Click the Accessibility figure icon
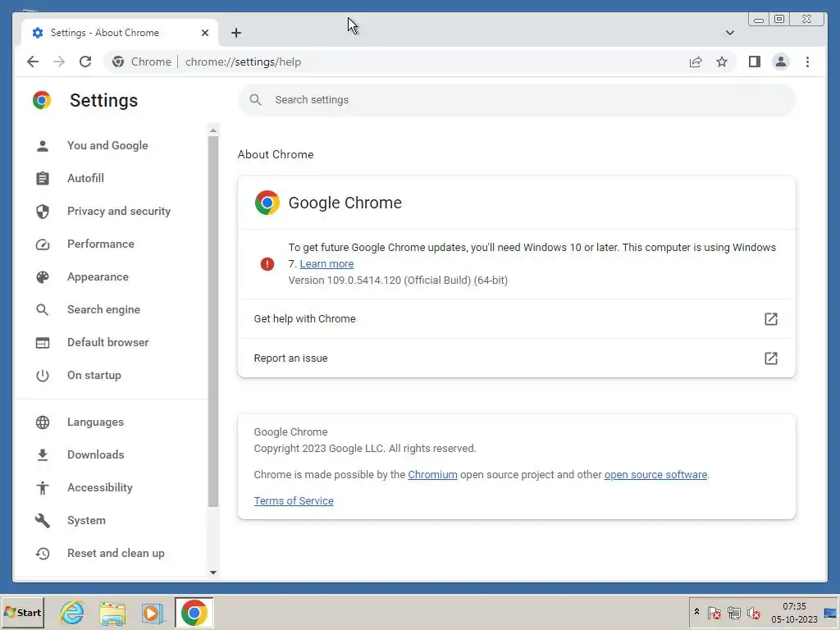Image resolution: width=840 pixels, height=630 pixels. (43, 487)
